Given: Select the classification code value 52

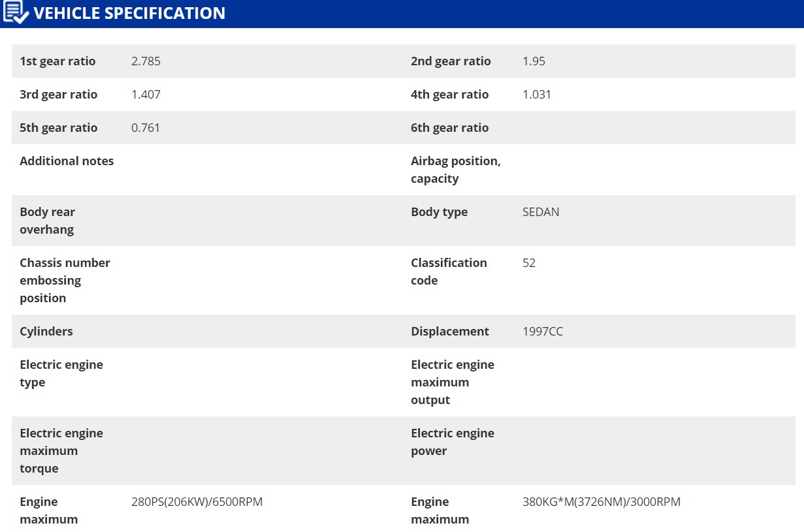Looking at the screenshot, I should [529, 263].
